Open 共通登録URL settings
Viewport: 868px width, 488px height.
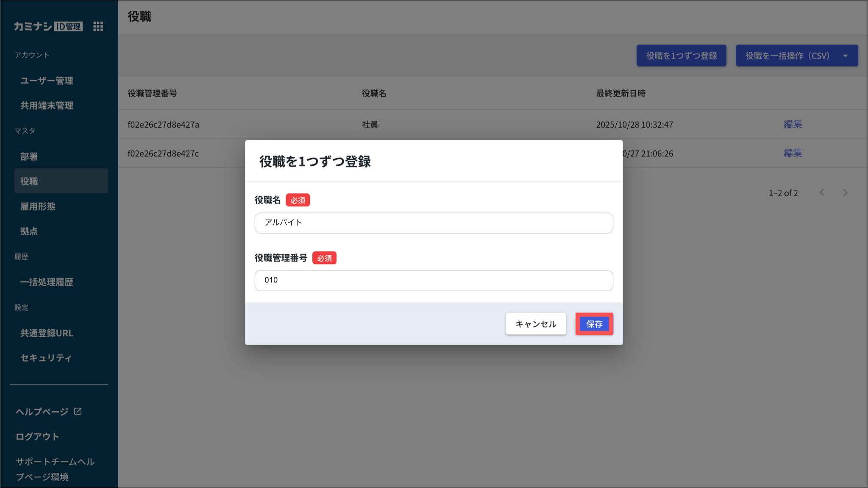point(47,333)
